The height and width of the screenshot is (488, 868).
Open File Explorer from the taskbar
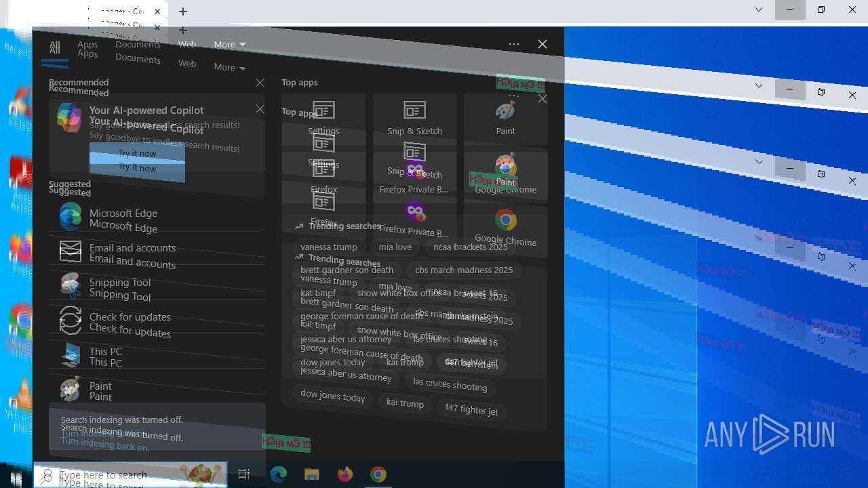312,474
